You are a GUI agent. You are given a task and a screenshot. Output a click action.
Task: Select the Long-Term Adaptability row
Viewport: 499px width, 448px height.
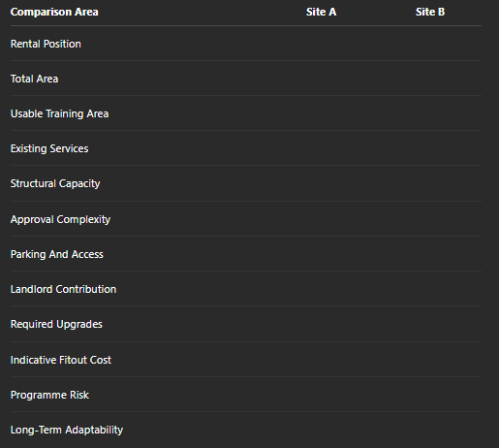coord(246,430)
